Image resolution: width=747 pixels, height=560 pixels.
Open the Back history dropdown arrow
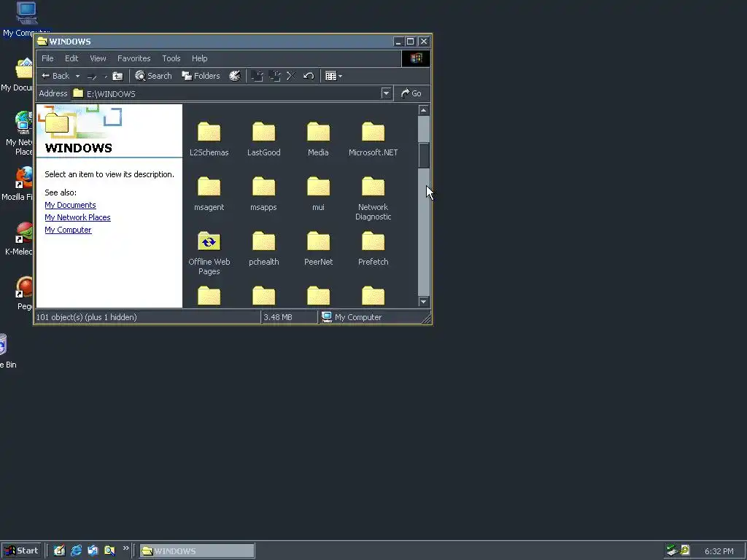click(x=77, y=76)
